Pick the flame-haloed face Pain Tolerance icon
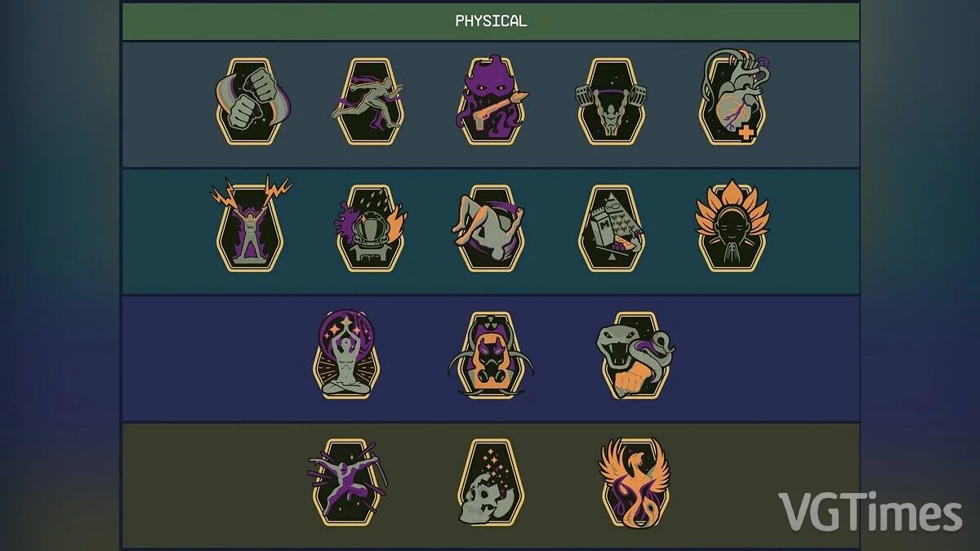Viewport: 980px width, 551px height. (x=733, y=226)
